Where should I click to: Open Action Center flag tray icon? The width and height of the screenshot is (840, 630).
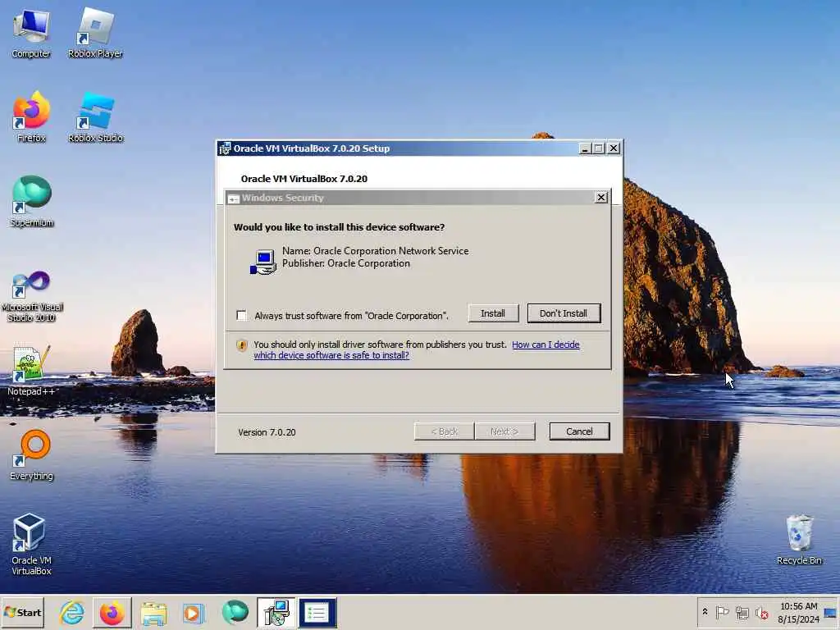click(722, 612)
